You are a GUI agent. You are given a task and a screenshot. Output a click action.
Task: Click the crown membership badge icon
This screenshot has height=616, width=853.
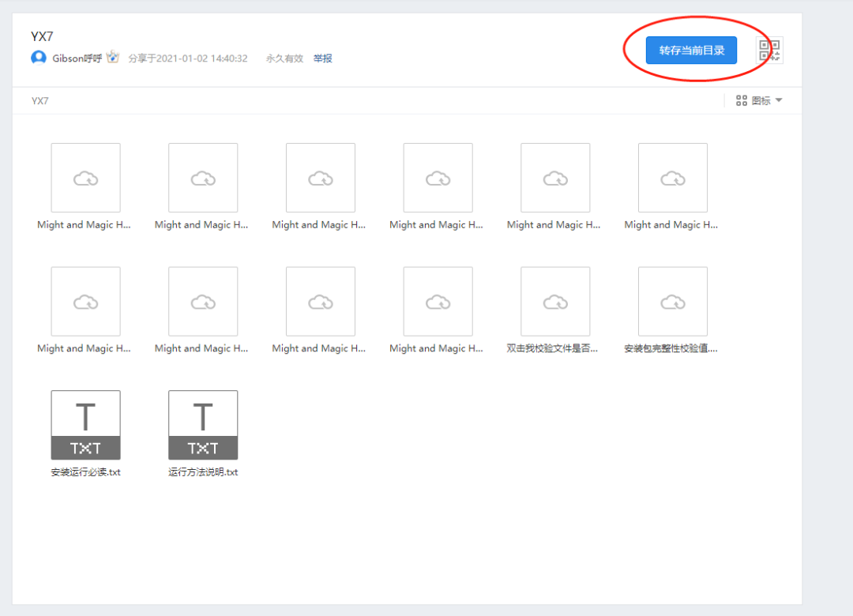[x=113, y=57]
